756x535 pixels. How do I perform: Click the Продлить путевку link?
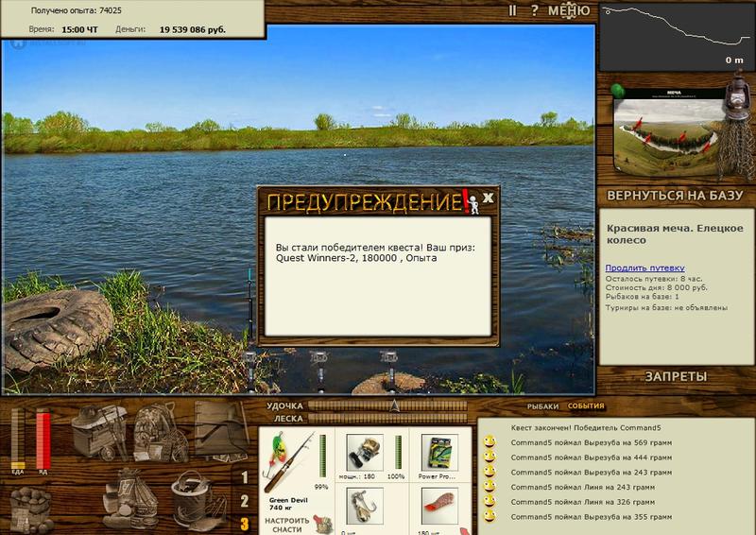tap(644, 267)
